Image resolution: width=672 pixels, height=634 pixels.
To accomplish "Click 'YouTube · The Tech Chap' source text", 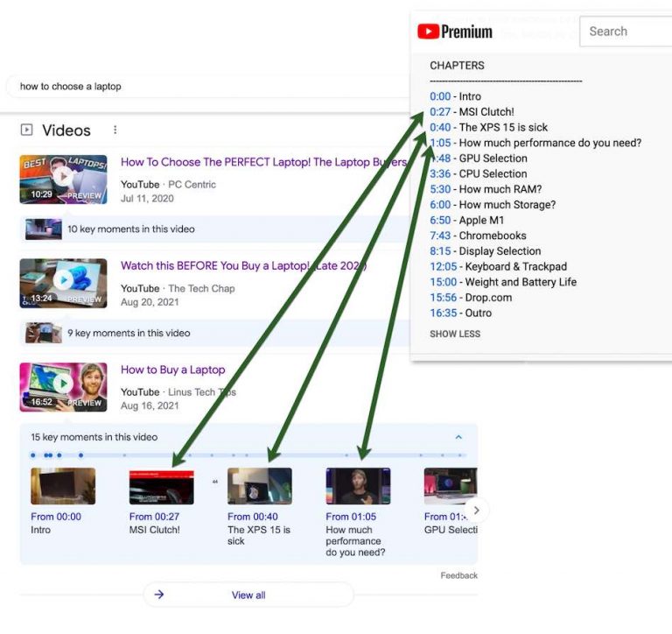I will pyautogui.click(x=178, y=288).
